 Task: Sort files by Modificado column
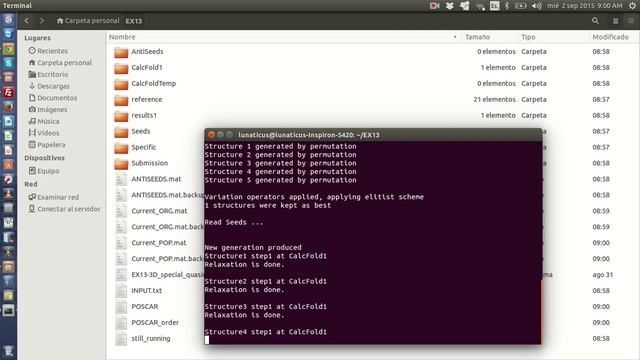[613, 37]
